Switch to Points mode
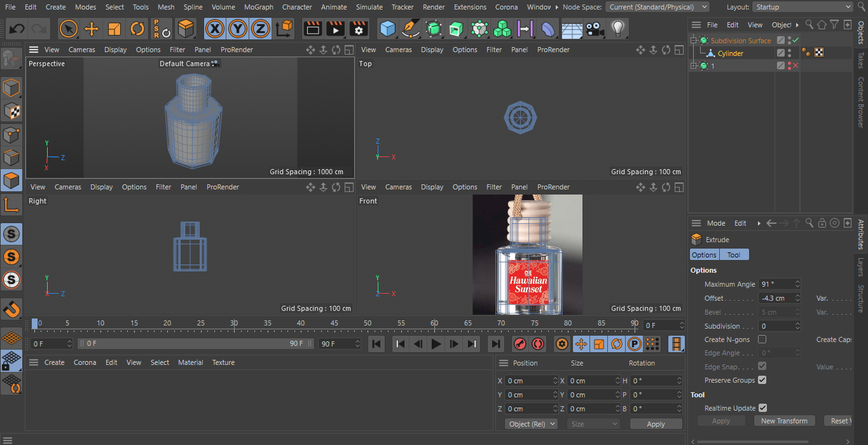Viewport: 868px width, 445px height. (x=11, y=134)
